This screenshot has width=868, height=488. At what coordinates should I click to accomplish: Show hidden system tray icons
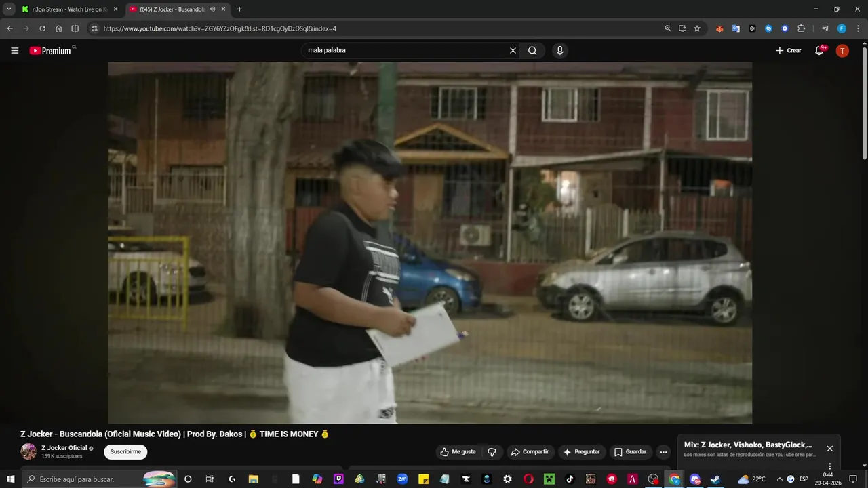(779, 479)
